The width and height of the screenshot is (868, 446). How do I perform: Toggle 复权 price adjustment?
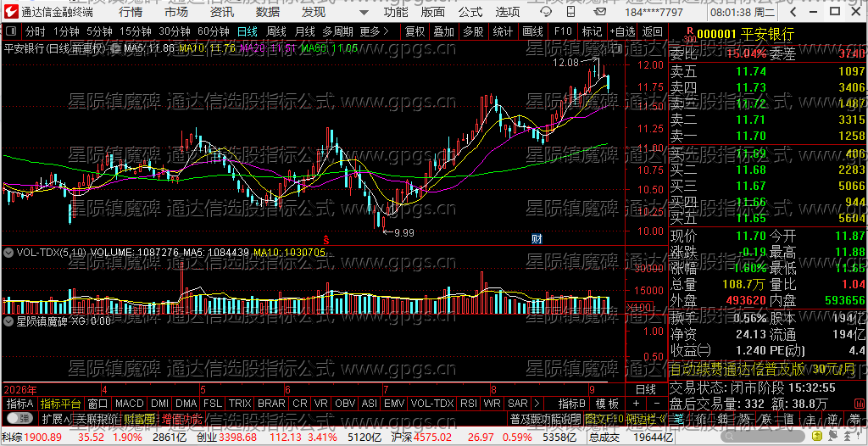(x=415, y=32)
